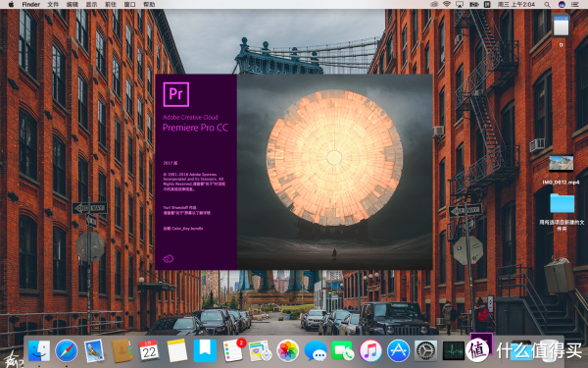Open Finder from the Dock
588x368 pixels.
coord(39,351)
